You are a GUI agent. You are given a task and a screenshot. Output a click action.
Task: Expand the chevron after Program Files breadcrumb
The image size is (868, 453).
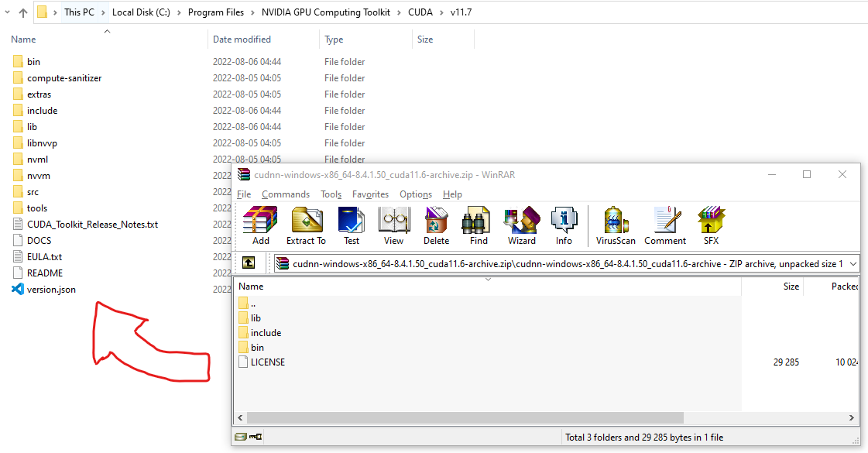click(252, 12)
